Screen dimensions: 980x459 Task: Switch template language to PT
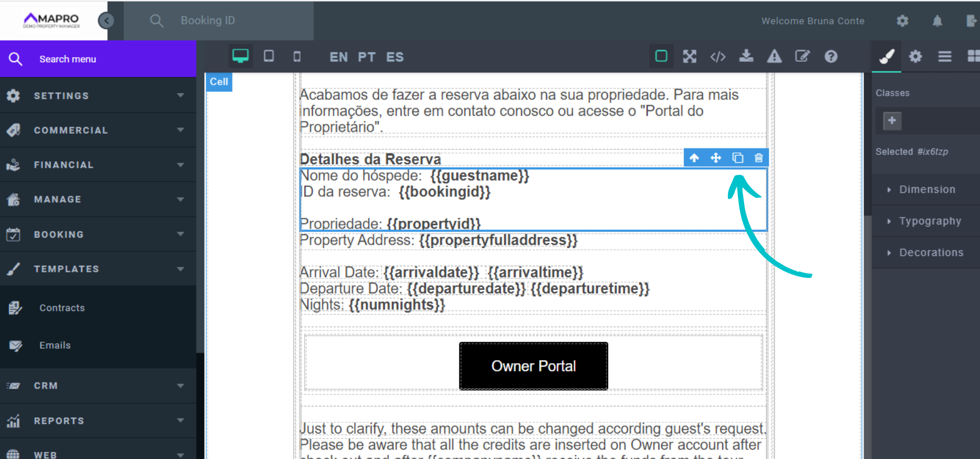[x=366, y=57]
